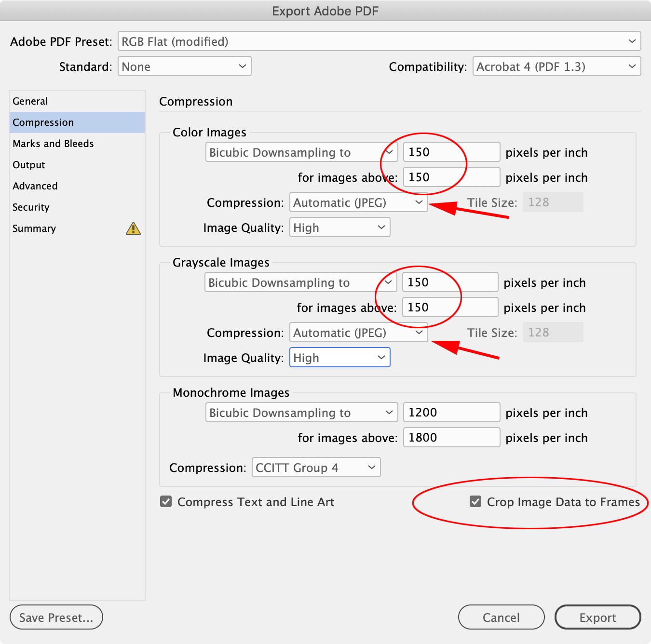
Task: Switch to the General section
Action: coord(30,101)
